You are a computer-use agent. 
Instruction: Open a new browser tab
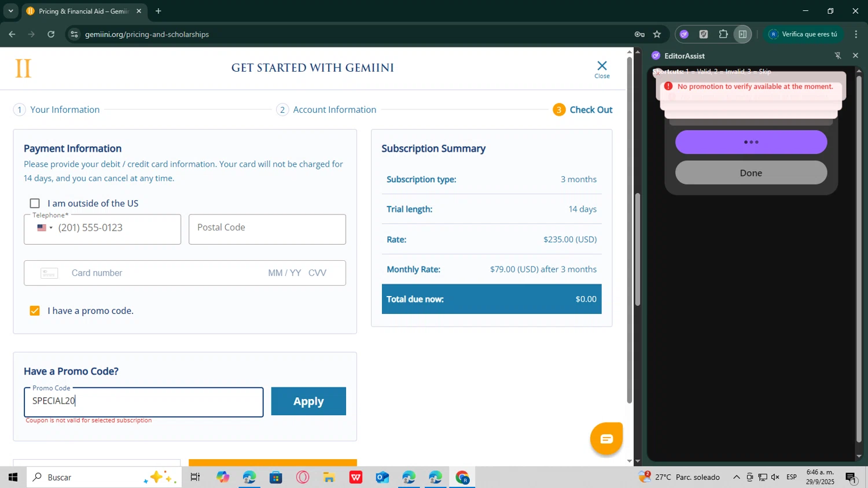[158, 11]
